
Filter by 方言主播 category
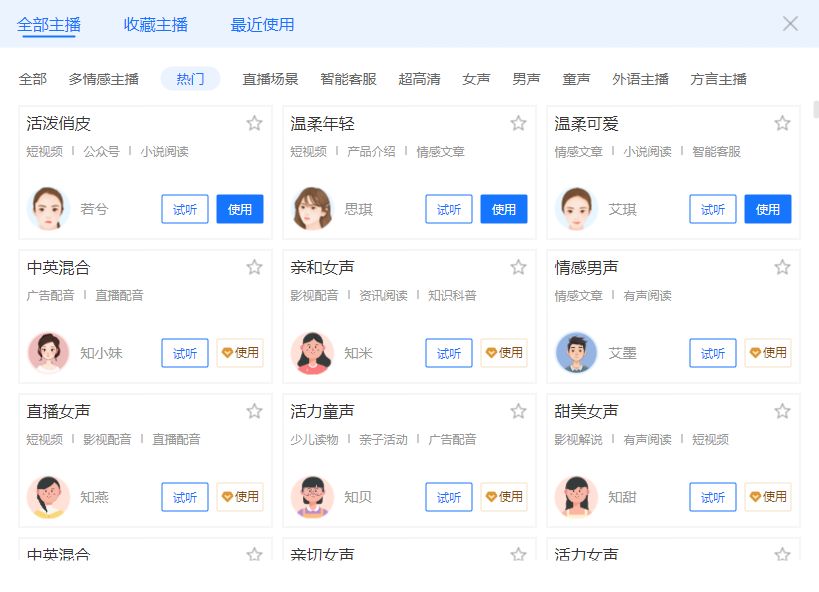pos(718,79)
